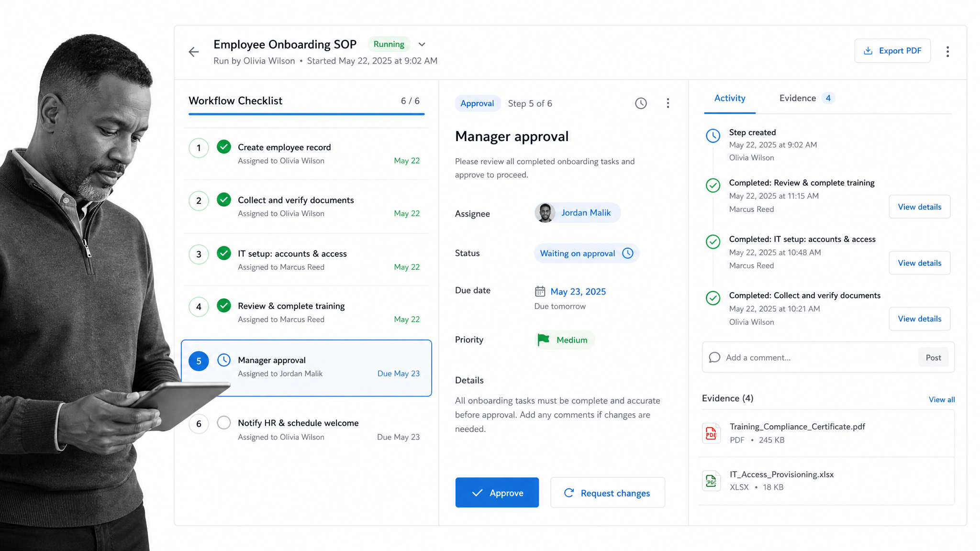Open the Collect and verify documents step

306,206
